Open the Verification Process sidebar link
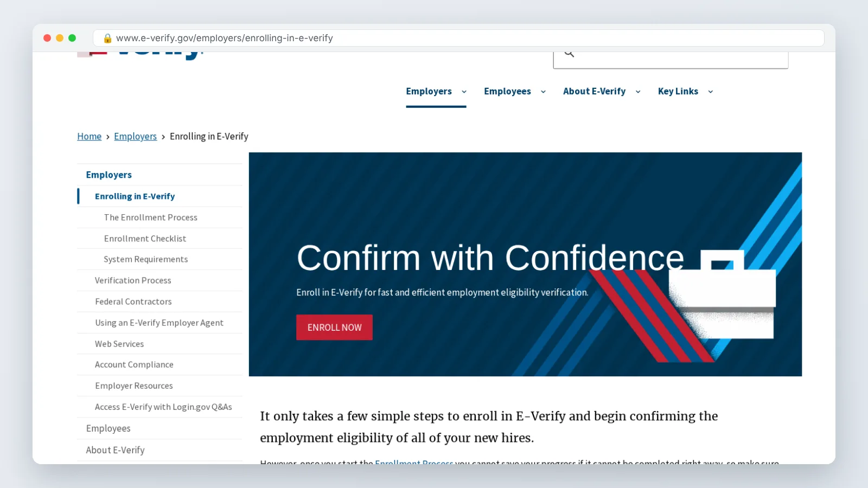Viewport: 868px width, 488px height. pos(133,280)
